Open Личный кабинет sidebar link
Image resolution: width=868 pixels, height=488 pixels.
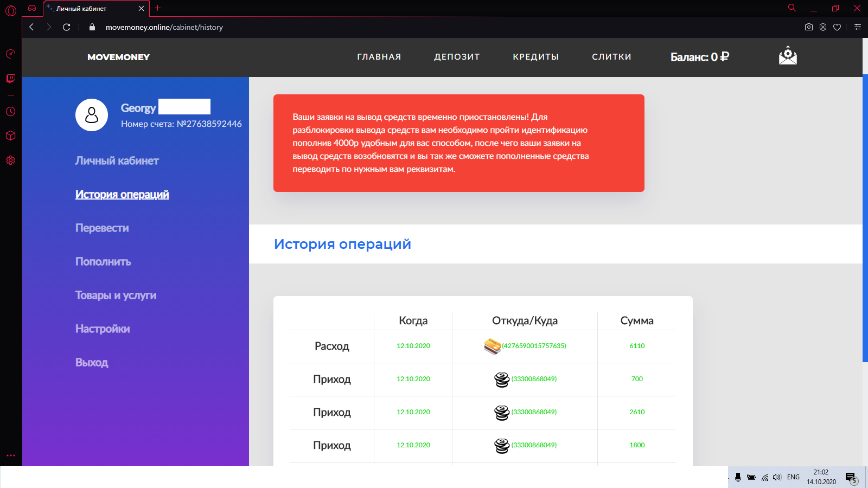point(117,160)
